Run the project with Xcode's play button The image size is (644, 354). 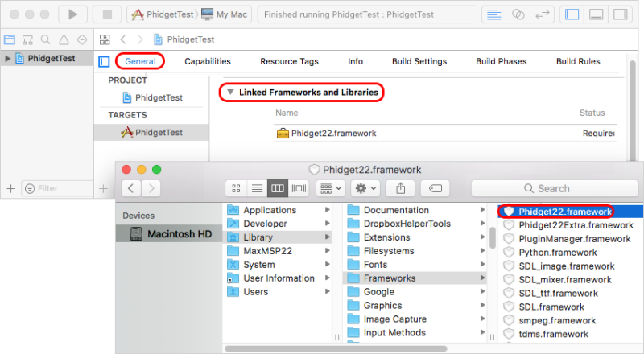point(72,14)
